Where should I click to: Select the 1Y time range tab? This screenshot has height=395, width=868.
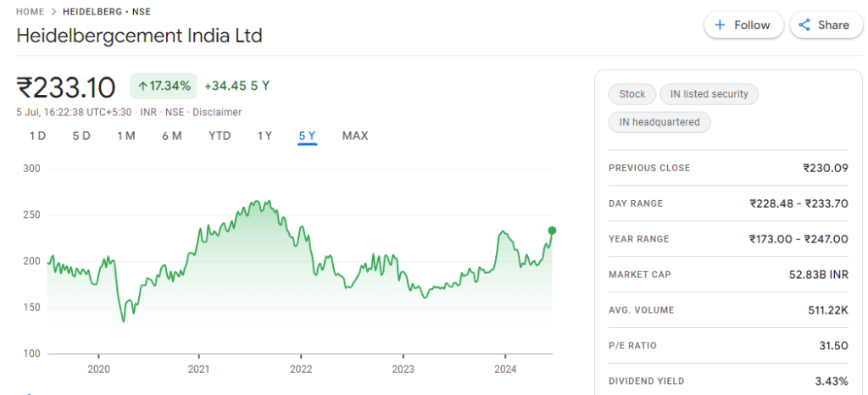tap(264, 136)
